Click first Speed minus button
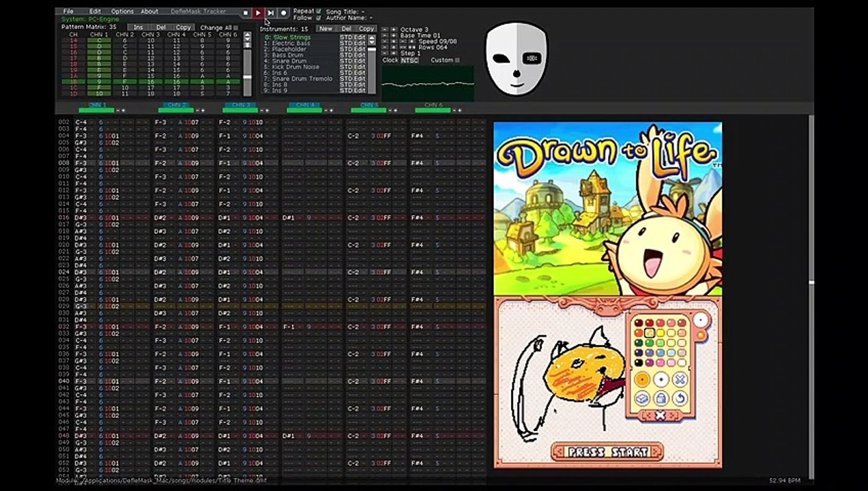The image size is (868, 491). click(x=385, y=42)
